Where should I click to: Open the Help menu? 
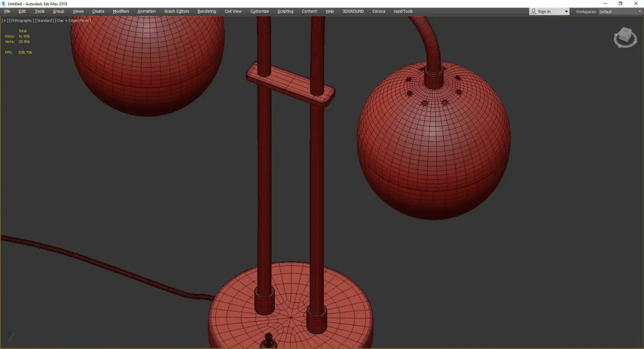pyautogui.click(x=330, y=11)
